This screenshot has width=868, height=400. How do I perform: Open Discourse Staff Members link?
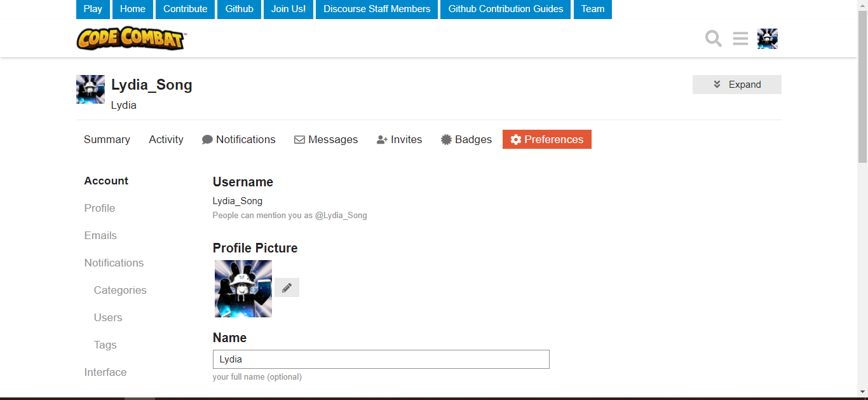coord(377,9)
